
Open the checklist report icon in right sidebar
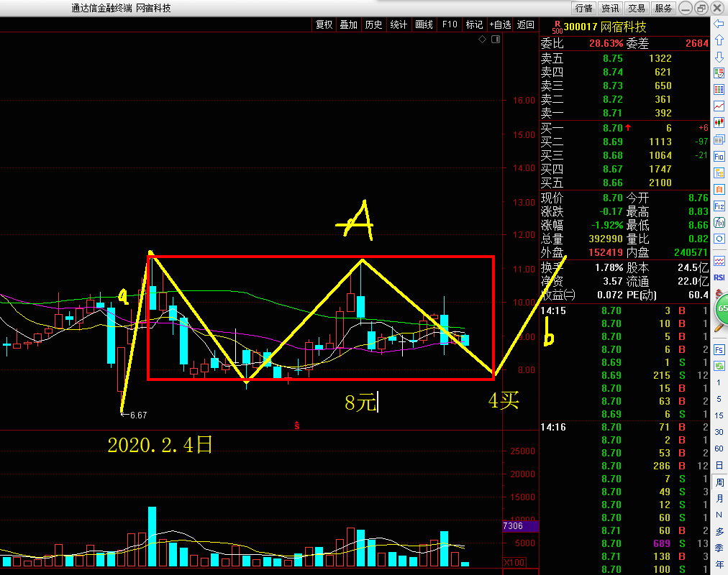coord(719,73)
